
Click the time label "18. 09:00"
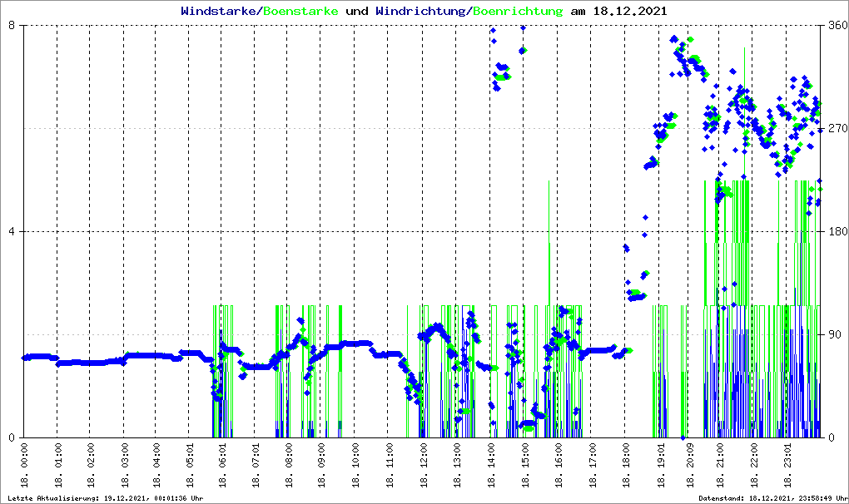click(x=321, y=465)
